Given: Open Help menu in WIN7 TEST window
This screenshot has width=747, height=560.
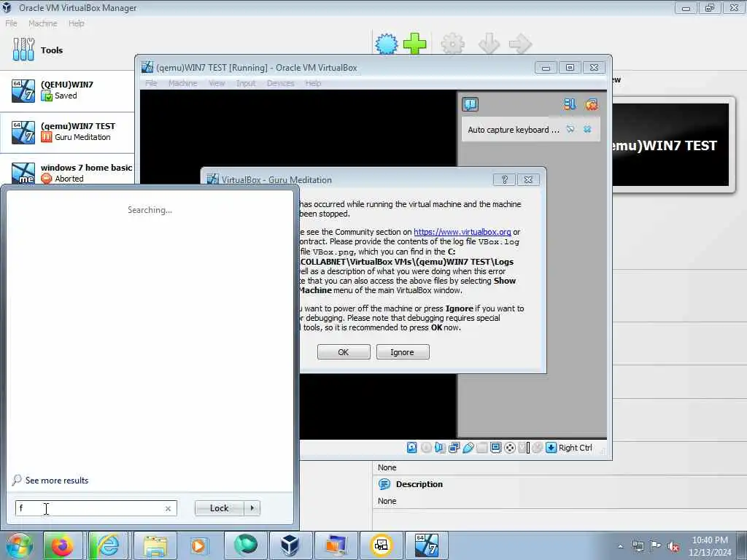Looking at the screenshot, I should 313,83.
